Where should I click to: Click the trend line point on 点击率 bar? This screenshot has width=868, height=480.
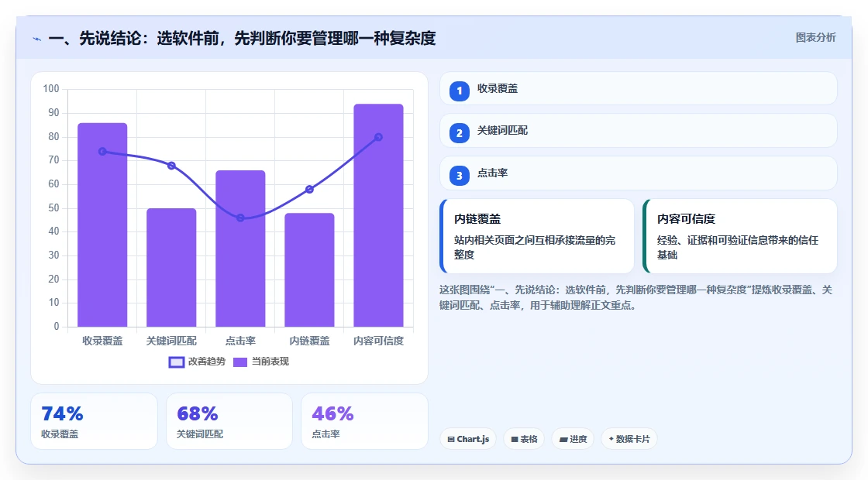point(240,218)
